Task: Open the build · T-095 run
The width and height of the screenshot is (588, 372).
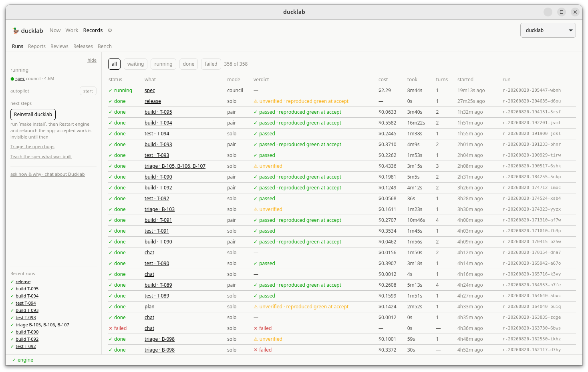Action: click(x=158, y=112)
